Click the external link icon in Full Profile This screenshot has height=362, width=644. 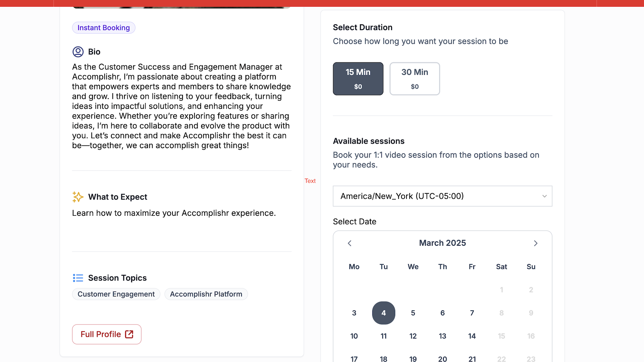[129, 334]
